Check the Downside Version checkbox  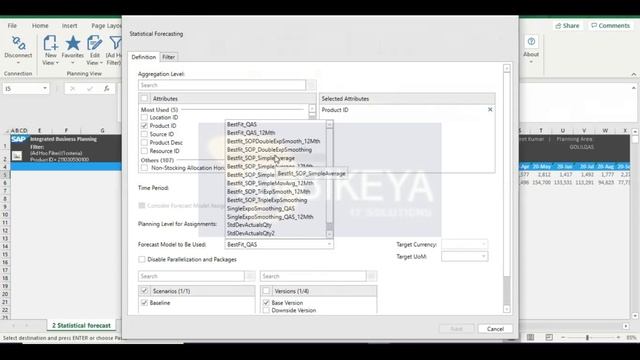(266, 310)
